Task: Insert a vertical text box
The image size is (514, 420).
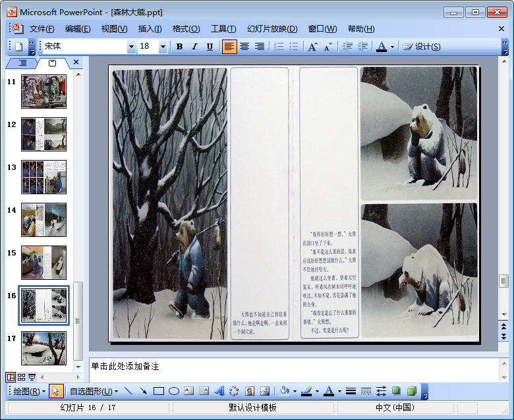Action: click(204, 391)
